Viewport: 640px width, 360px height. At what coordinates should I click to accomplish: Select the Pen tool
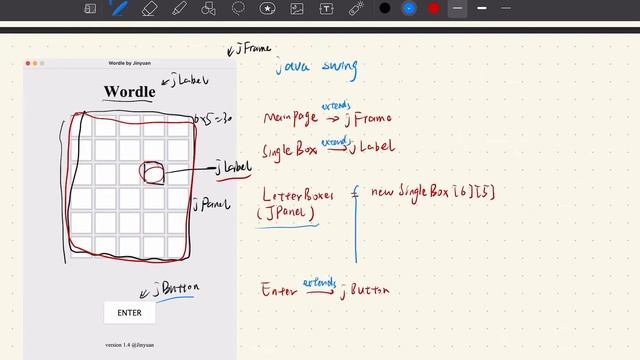119,8
